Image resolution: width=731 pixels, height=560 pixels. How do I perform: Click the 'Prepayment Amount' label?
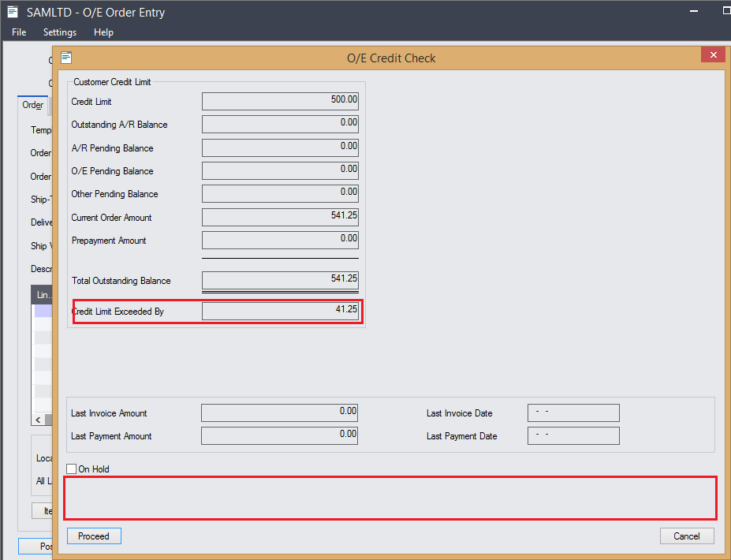(x=109, y=241)
